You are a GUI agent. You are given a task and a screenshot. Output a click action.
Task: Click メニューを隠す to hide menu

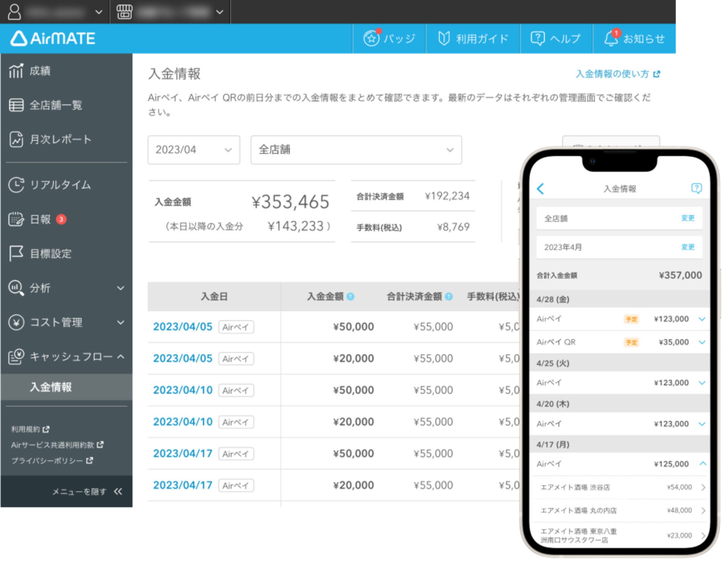79,492
